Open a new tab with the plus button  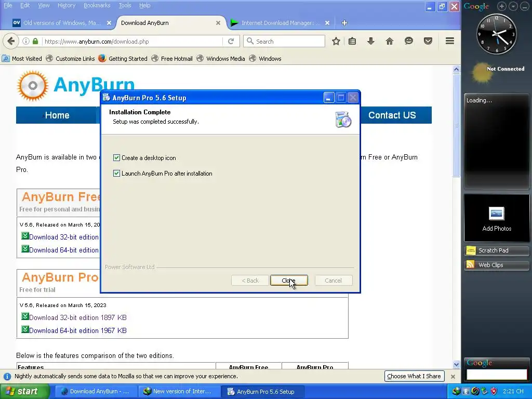344,23
